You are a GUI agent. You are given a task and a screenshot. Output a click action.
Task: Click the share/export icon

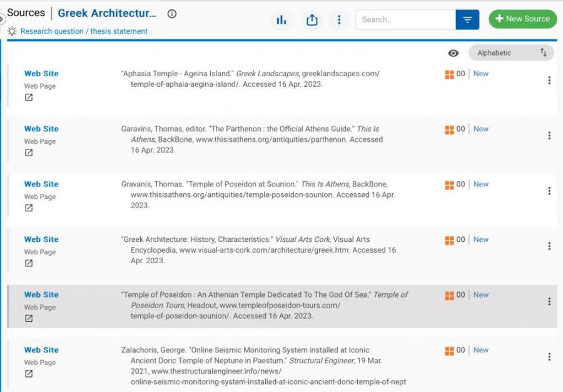coord(312,20)
